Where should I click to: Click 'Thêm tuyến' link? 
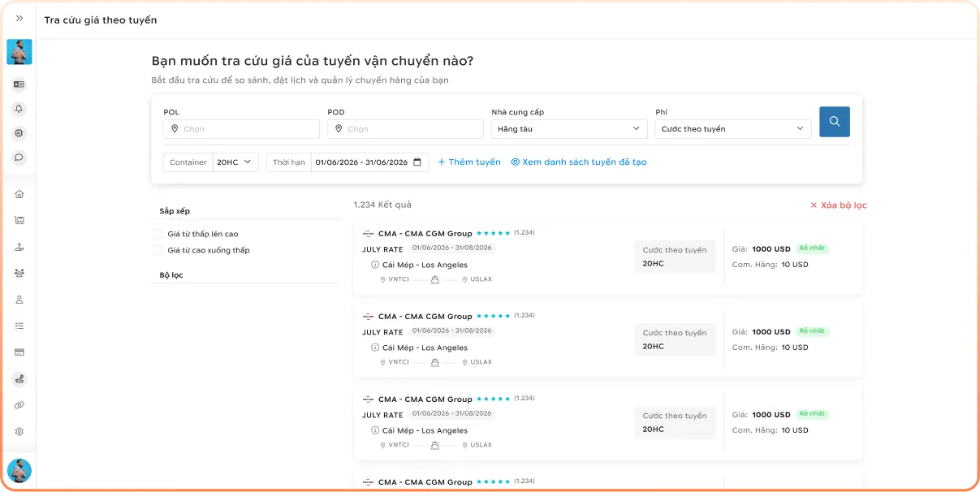(469, 162)
